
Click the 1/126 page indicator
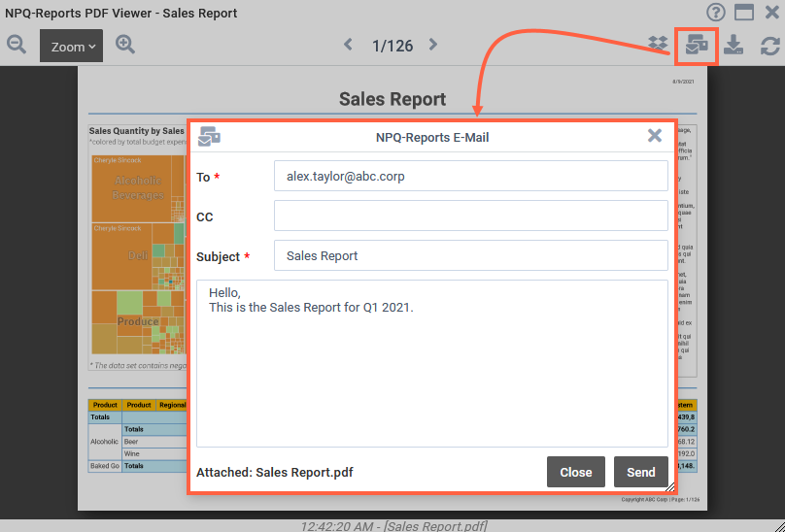coord(392,46)
